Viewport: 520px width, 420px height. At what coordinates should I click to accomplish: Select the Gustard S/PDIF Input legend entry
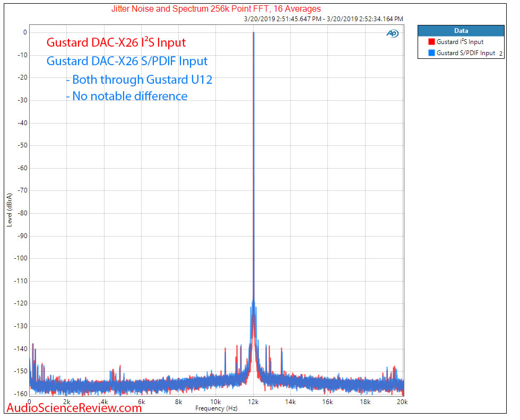465,53
